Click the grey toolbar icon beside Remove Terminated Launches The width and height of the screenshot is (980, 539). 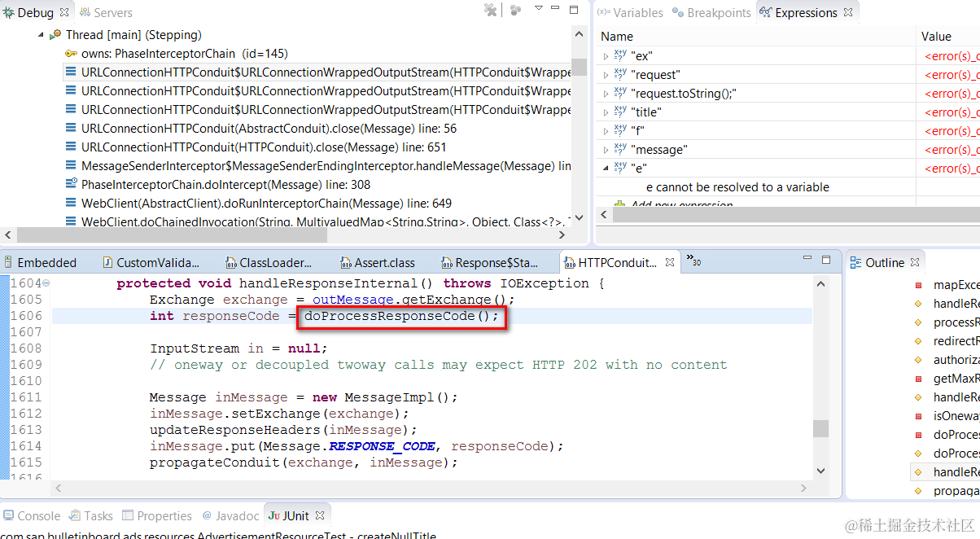[516, 10]
